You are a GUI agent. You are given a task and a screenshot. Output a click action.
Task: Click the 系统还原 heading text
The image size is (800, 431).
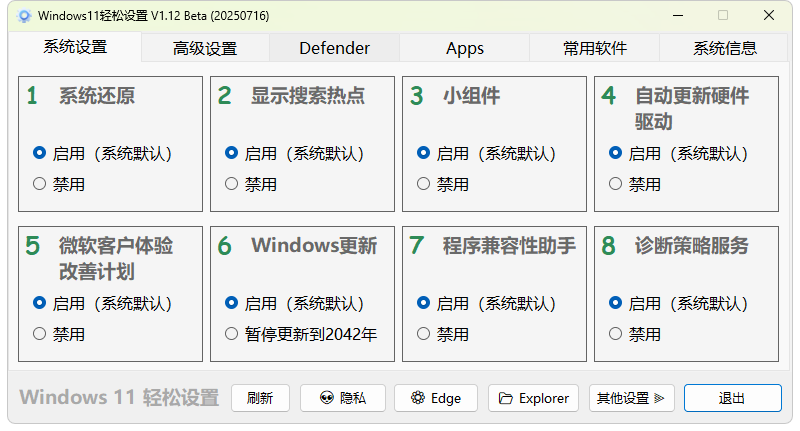pos(97,96)
